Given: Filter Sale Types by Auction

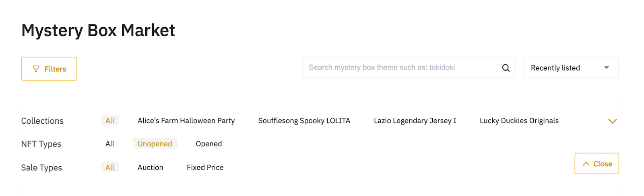Looking at the screenshot, I should [x=150, y=167].
